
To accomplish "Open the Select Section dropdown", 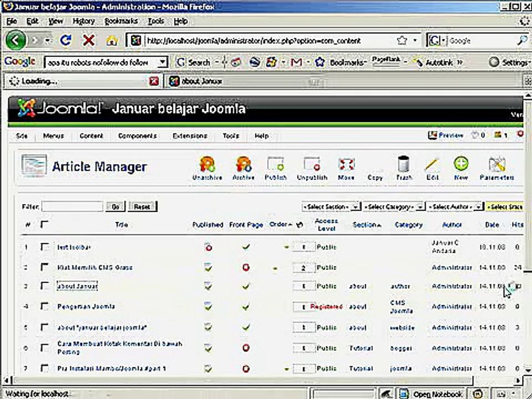I will tap(331, 207).
